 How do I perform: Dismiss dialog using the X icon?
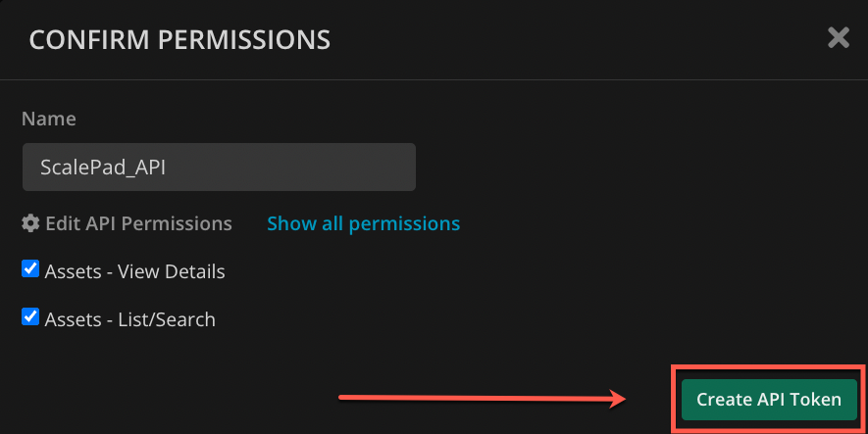tap(839, 37)
